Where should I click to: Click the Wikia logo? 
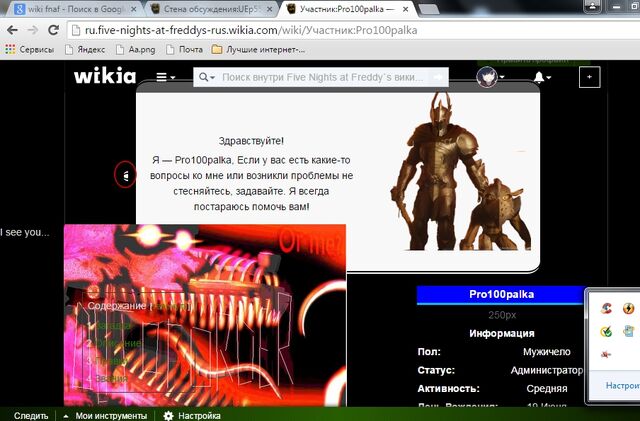click(105, 76)
